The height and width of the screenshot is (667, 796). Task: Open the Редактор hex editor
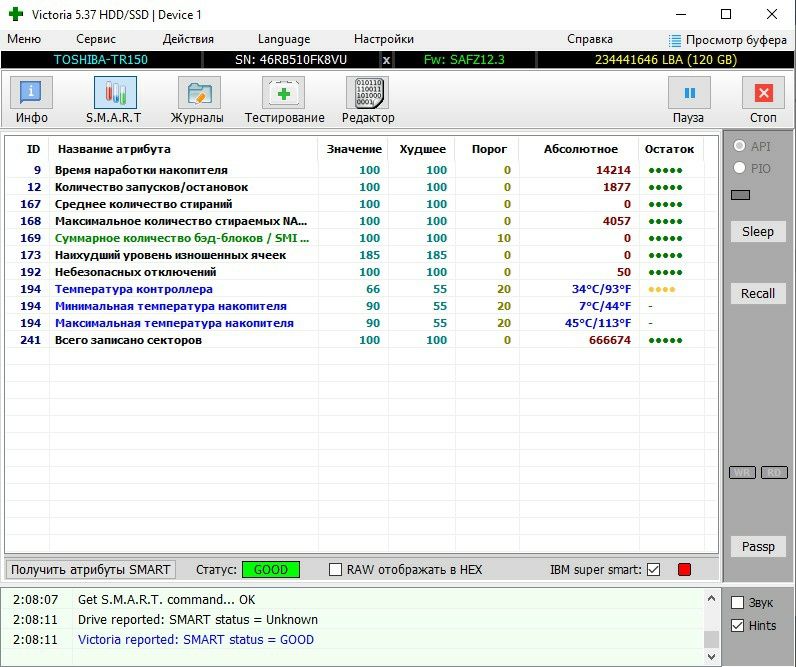point(368,101)
